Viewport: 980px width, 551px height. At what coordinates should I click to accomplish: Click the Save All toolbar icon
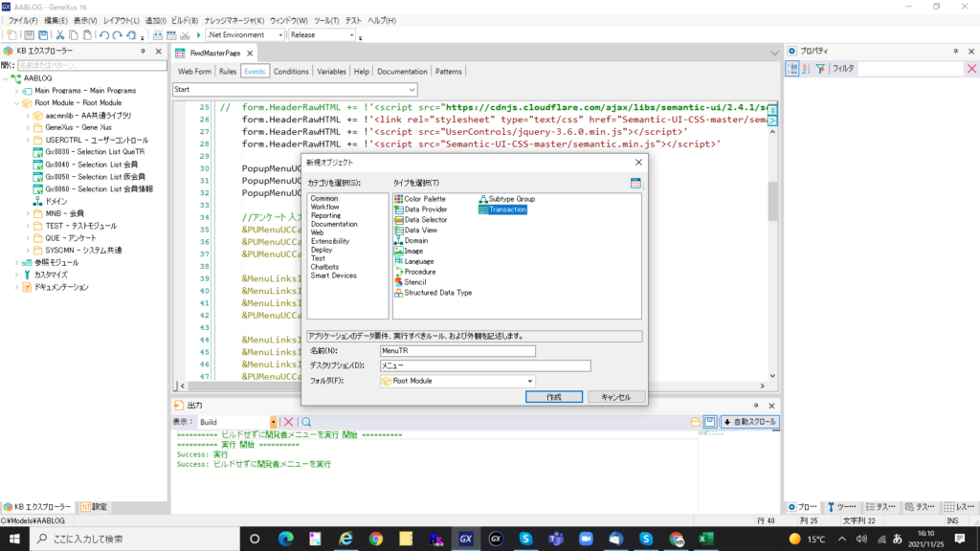coord(43,35)
